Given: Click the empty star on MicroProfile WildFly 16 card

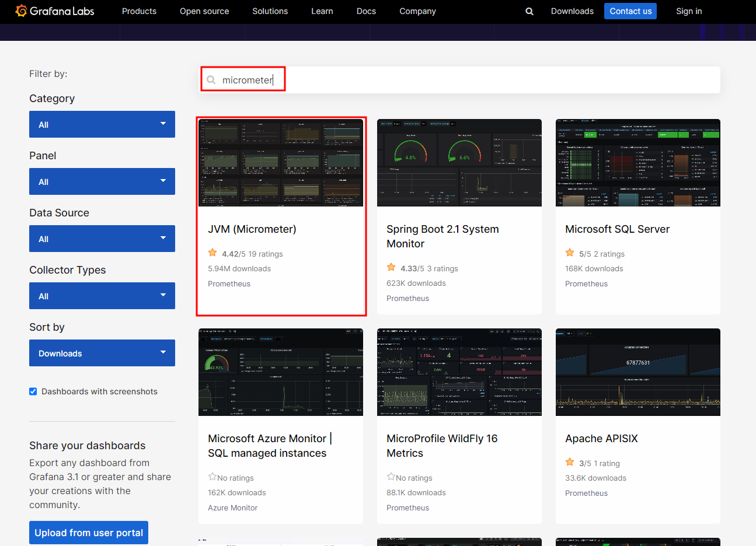Looking at the screenshot, I should point(391,477).
